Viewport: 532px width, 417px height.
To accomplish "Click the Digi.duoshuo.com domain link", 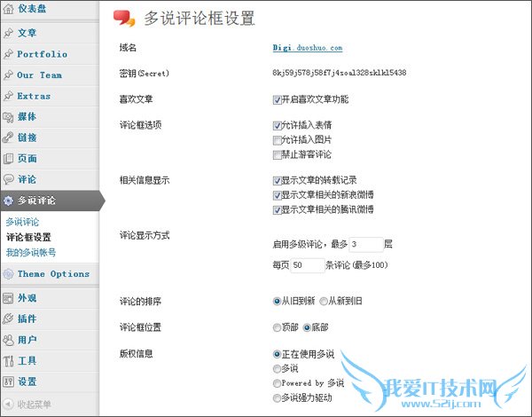I will pyautogui.click(x=308, y=48).
